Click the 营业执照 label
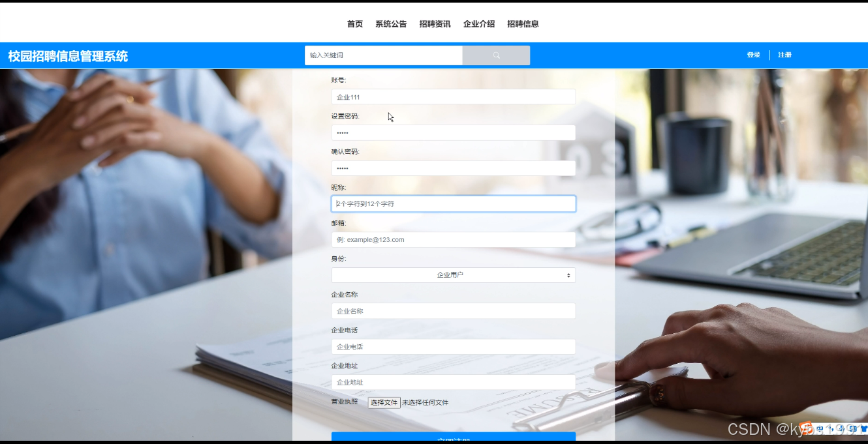Image resolution: width=868 pixels, height=444 pixels. point(345,402)
